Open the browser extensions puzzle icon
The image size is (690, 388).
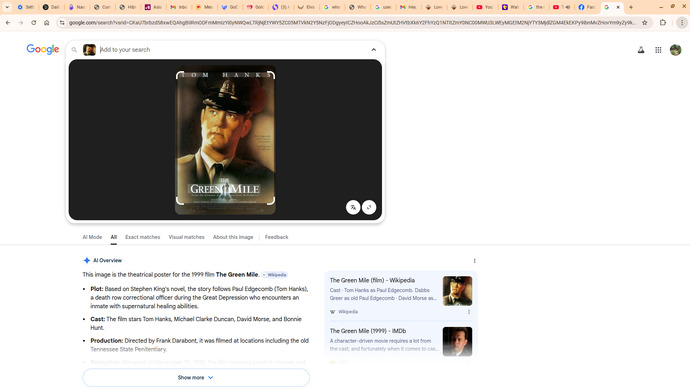pyautogui.click(x=663, y=22)
